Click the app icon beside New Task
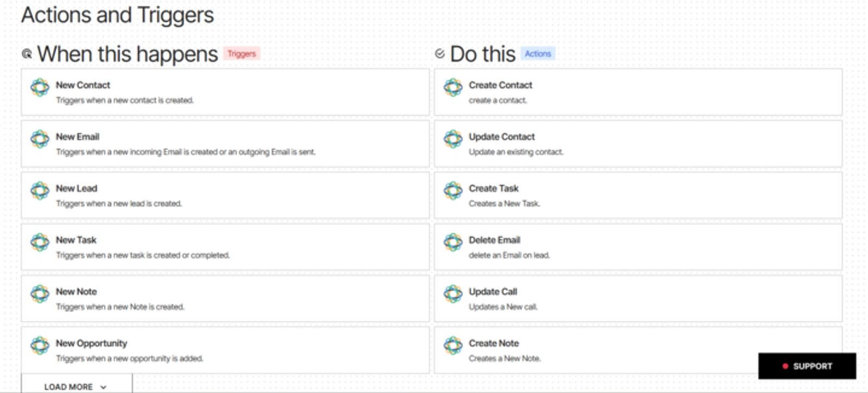 [x=40, y=242]
